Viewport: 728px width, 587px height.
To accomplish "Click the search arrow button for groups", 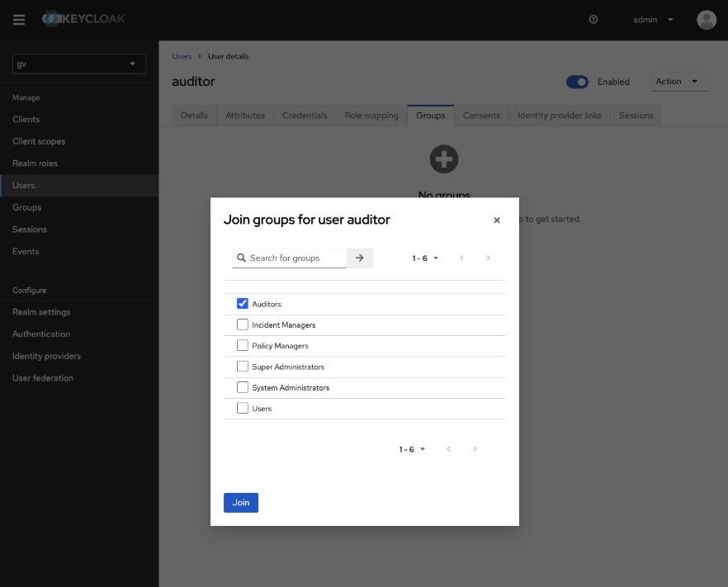I will pyautogui.click(x=360, y=258).
